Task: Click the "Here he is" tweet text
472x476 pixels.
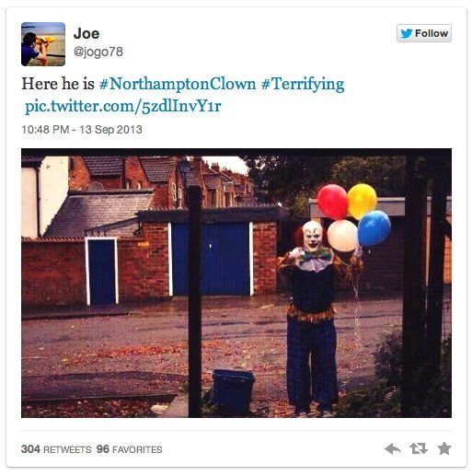Action: [58, 84]
